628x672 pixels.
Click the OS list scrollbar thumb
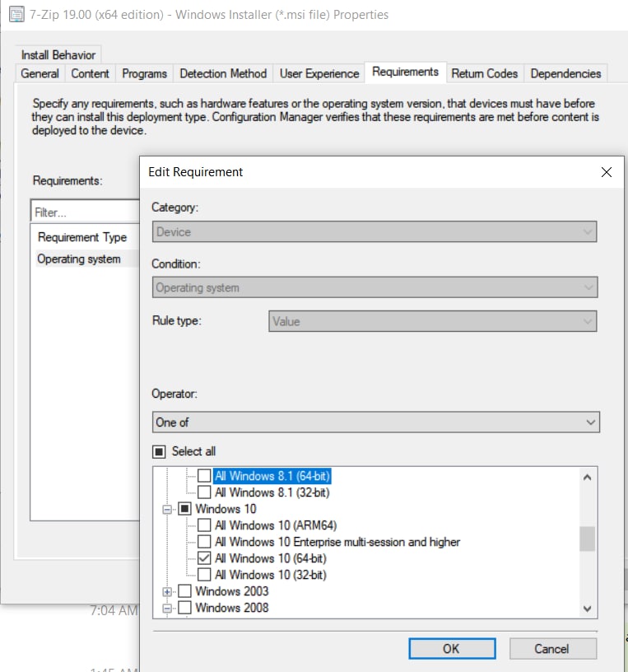tap(588, 539)
